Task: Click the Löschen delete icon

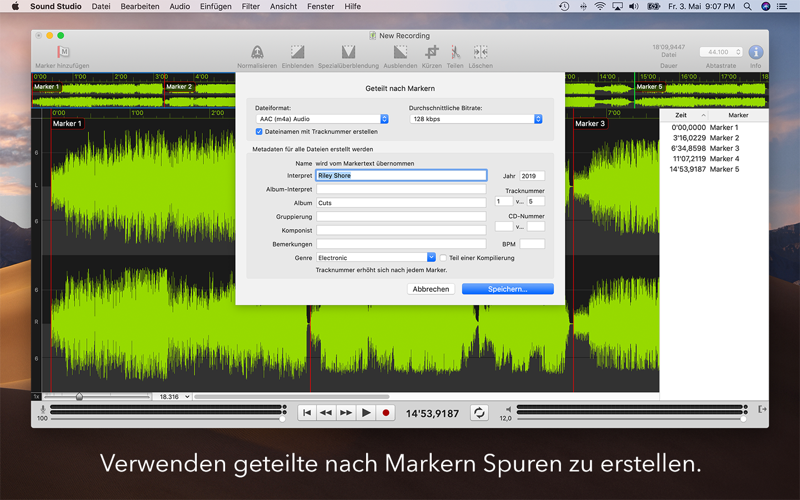Action: tap(481, 52)
